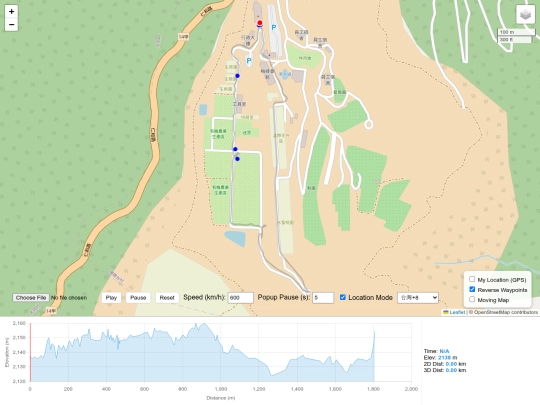The width and height of the screenshot is (540, 405).
Task: Enable My Location (GPS) checkbox
Action: click(472, 279)
